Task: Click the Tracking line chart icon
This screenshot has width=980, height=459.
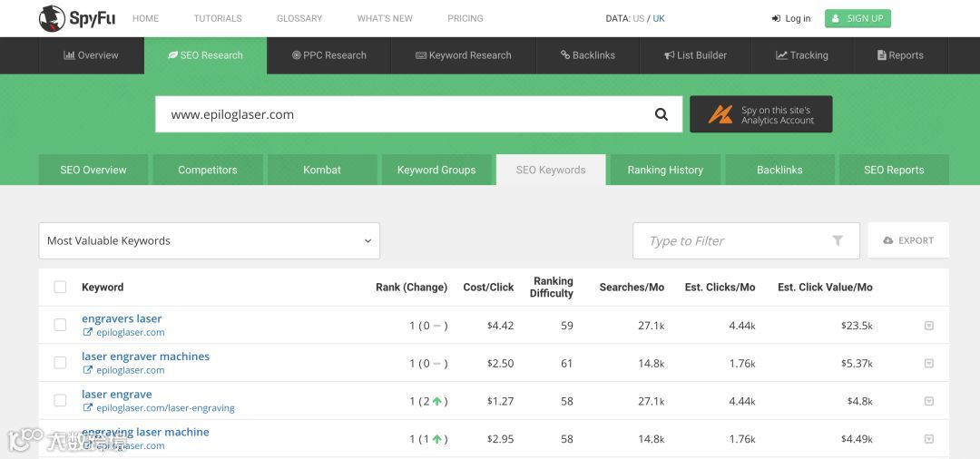Action: [781, 55]
